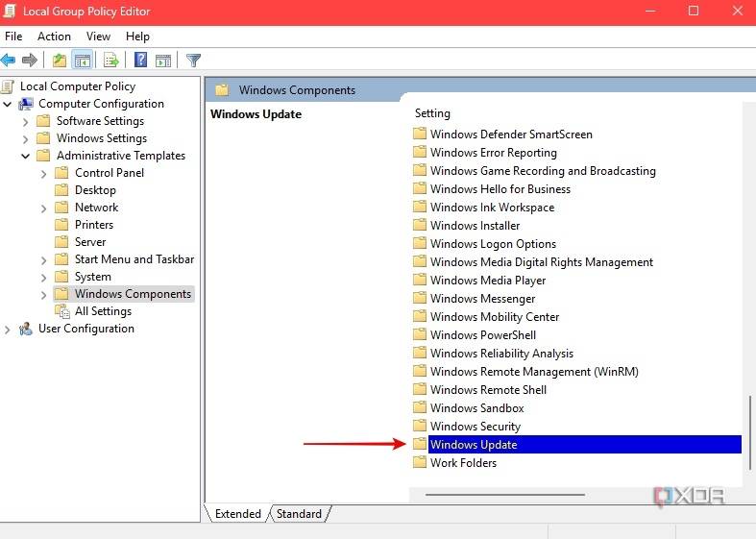Select Windows Media Player entry
Image resolution: width=756 pixels, height=539 pixels.
487,281
